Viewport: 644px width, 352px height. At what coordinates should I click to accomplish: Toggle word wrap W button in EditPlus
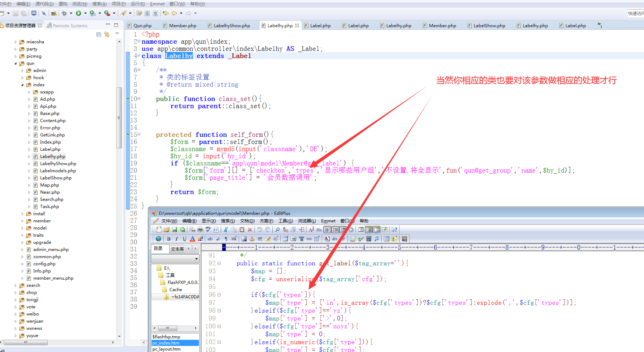point(327,230)
